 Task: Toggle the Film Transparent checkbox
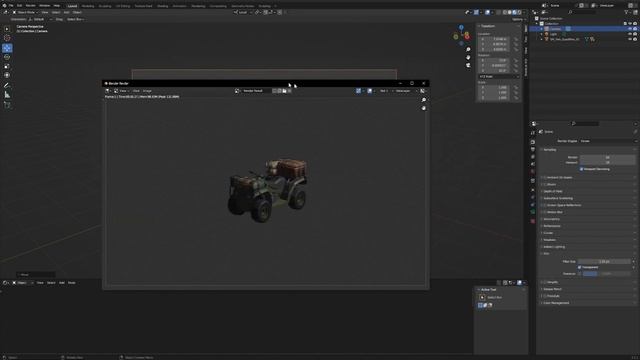[580, 267]
